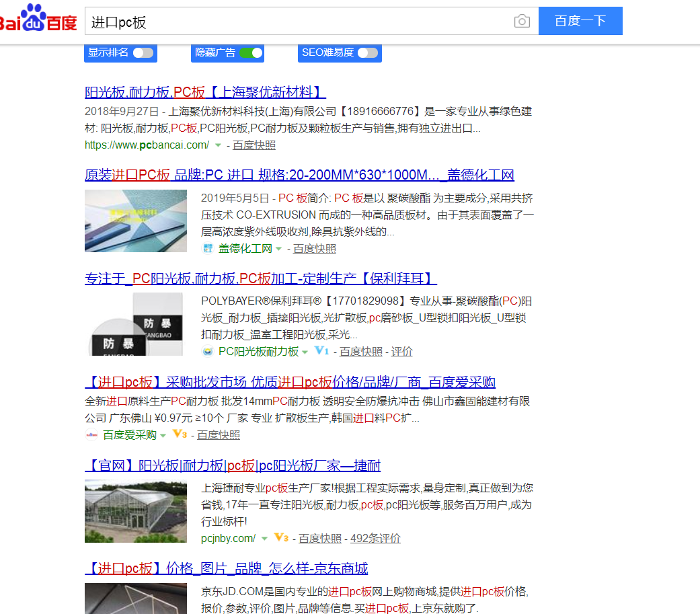Image resolution: width=700 pixels, height=614 pixels.
Task: Open 百度快照 for the 盖德化工网 result
Action: pos(315,249)
